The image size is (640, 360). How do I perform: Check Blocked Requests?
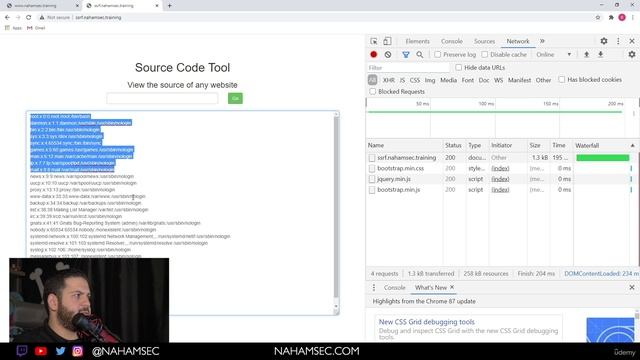tap(372, 91)
